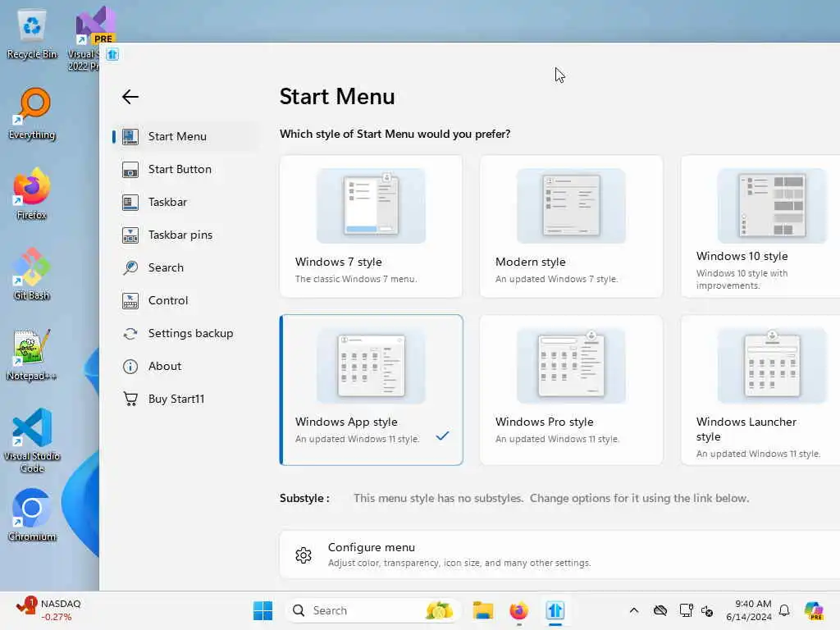Screen dimensions: 840x630
Task: Open the Git Bash desktop shortcut
Action: point(32,274)
